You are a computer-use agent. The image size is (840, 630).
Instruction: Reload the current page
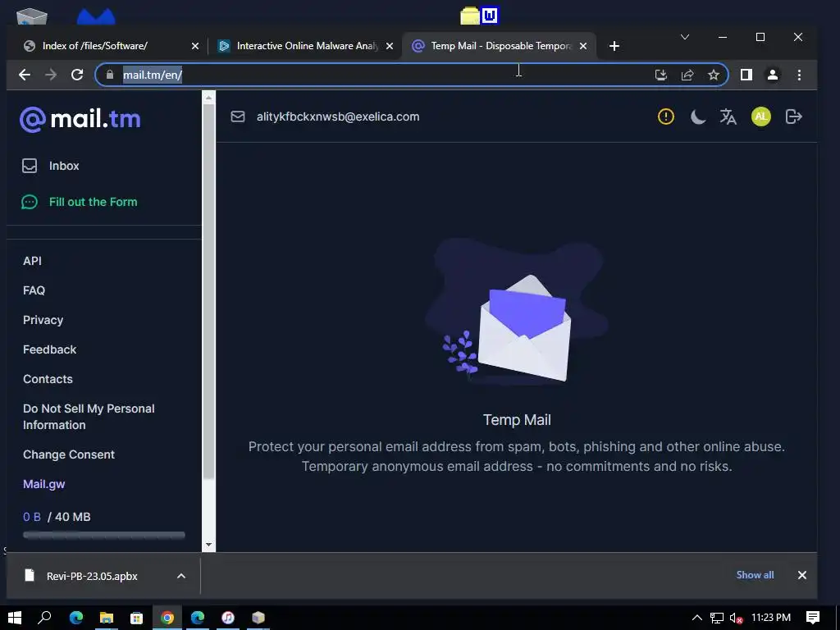[77, 75]
